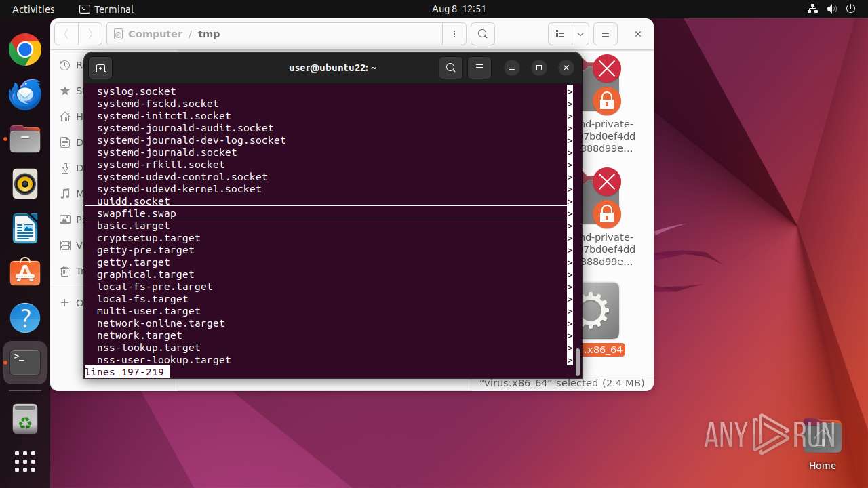Open Help from dock
Screen dimensions: 868x488
tap(25, 318)
